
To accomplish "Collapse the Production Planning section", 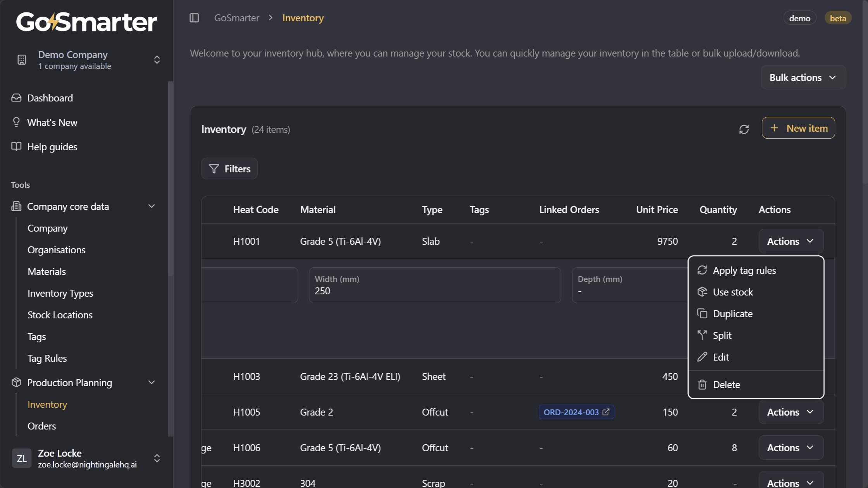I will coord(152,382).
